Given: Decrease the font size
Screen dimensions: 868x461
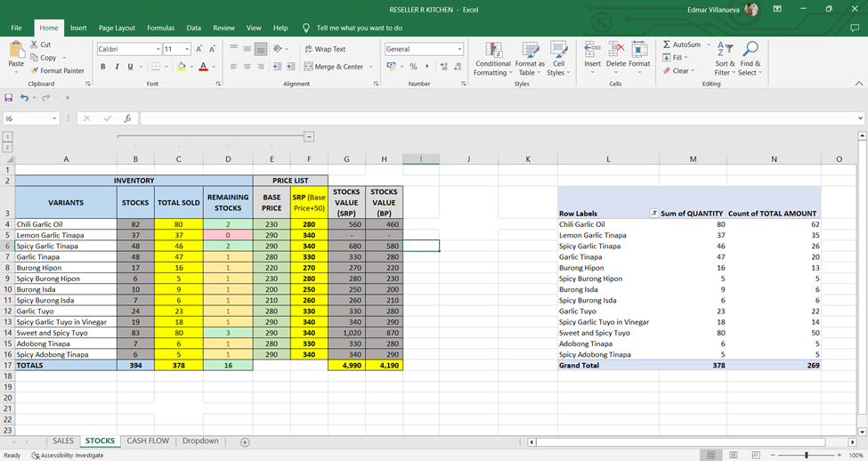Looking at the screenshot, I should [212, 49].
